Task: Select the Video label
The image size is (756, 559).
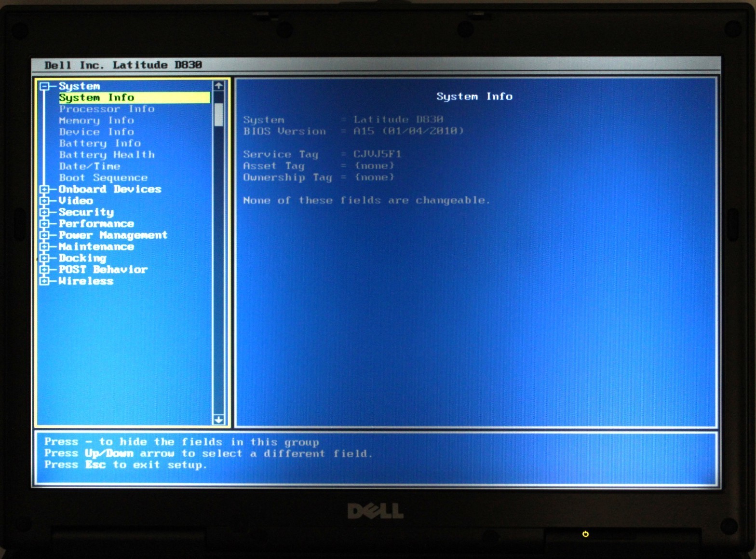Action: pos(76,201)
